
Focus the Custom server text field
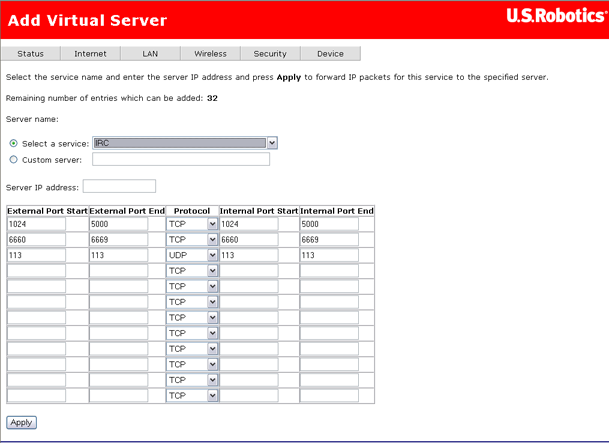[181, 159]
